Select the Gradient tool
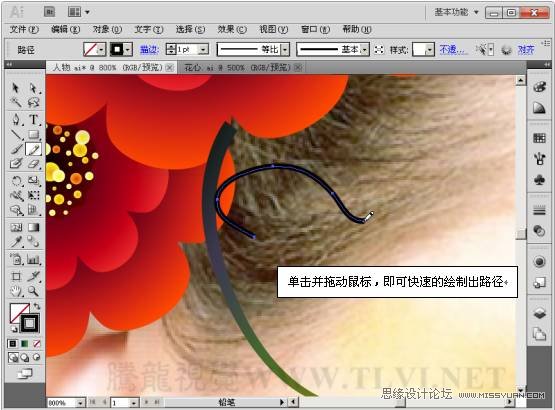This screenshot has width=555, height=410. click(34, 227)
